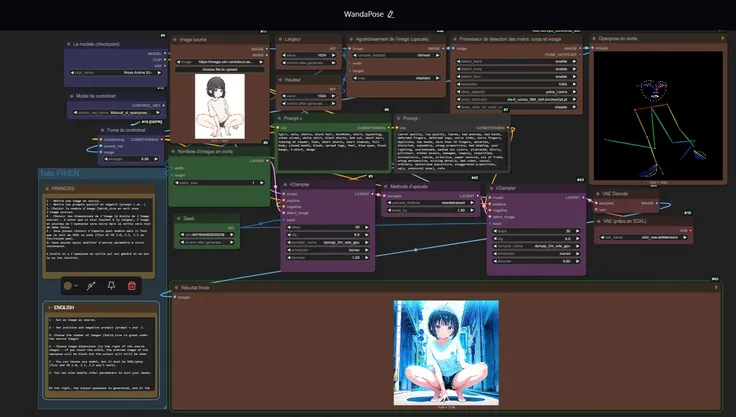Collapse the Prompt - node dot
Image resolution: width=736 pixels, height=417 pixels.
click(x=399, y=118)
